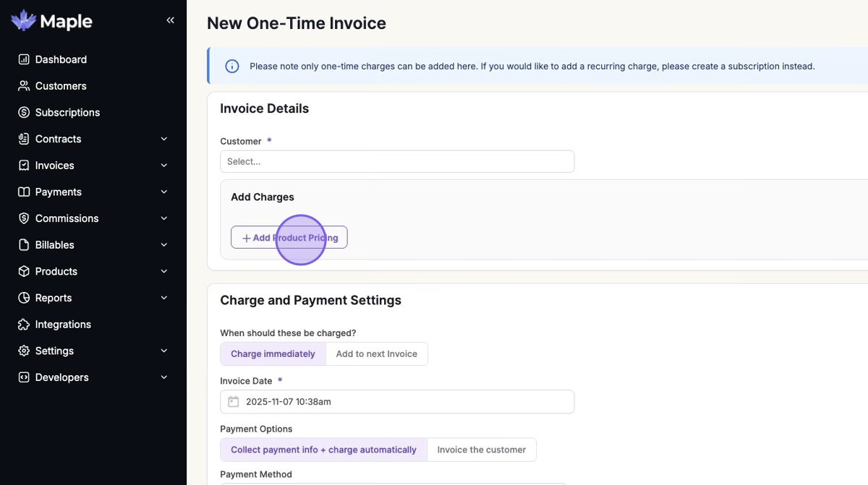Collapse the sidebar with double-chevron icon
The height and width of the screenshot is (485, 868).
[x=170, y=20]
